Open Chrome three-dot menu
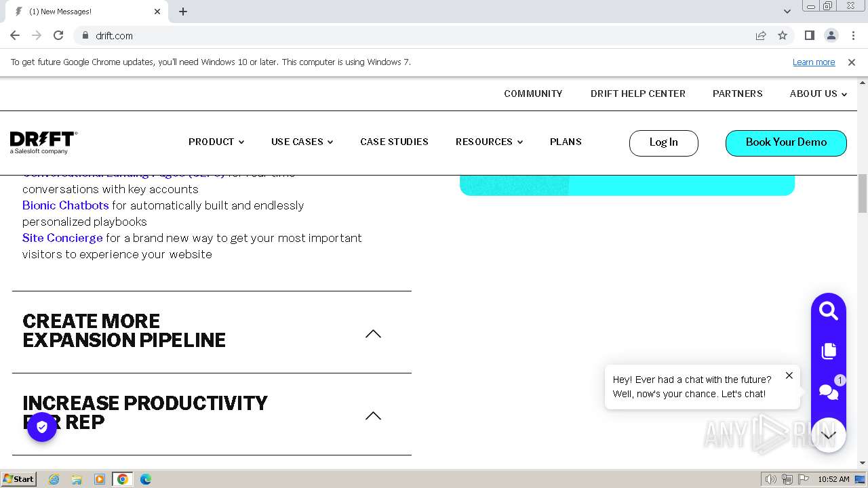868x488 pixels. pos(852,35)
